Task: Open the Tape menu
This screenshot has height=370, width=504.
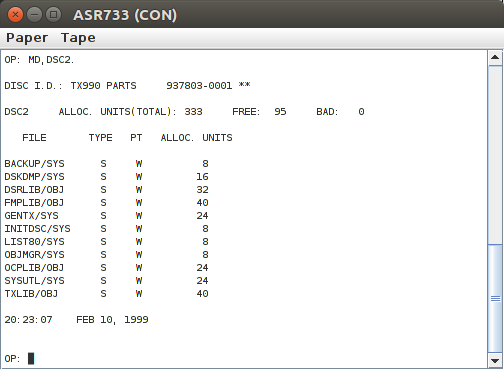Action: [x=78, y=38]
